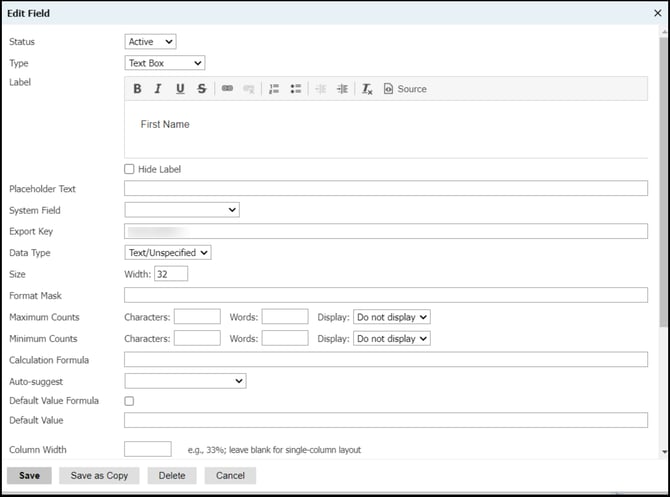Increase indent in label editor
The image size is (670, 497).
342,89
